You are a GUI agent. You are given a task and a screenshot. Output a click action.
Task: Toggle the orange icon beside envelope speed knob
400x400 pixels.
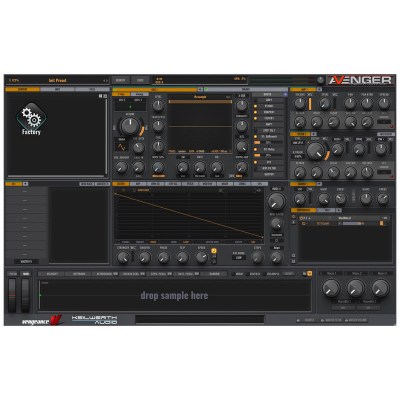(214, 251)
